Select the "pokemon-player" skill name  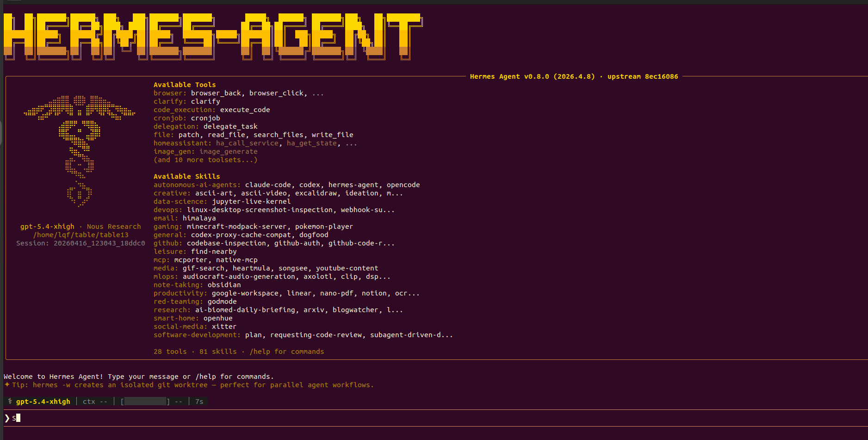tap(324, 226)
